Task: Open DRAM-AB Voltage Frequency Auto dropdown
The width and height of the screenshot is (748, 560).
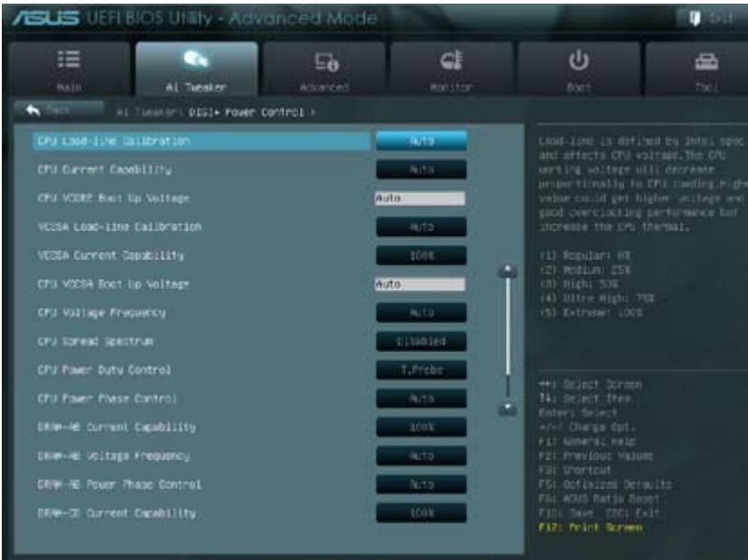Action: click(421, 455)
